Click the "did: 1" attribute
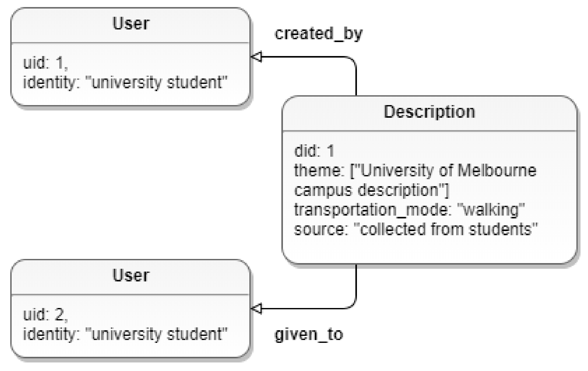 (x=314, y=151)
